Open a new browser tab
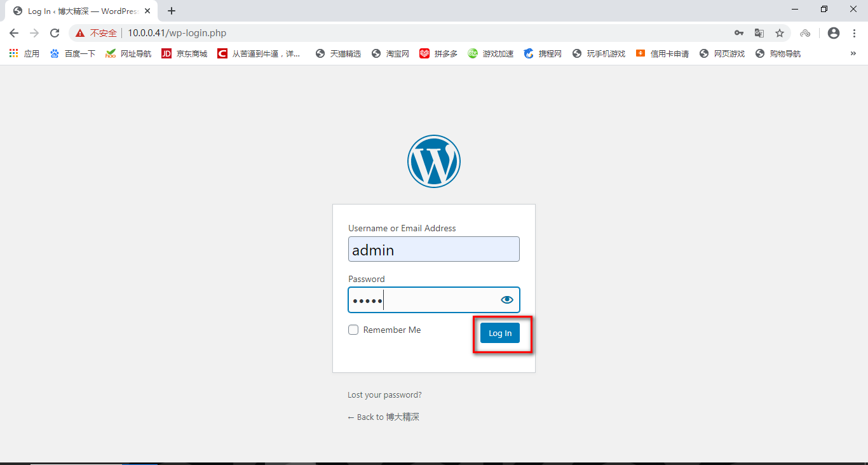Image resolution: width=868 pixels, height=465 pixels. click(x=172, y=11)
